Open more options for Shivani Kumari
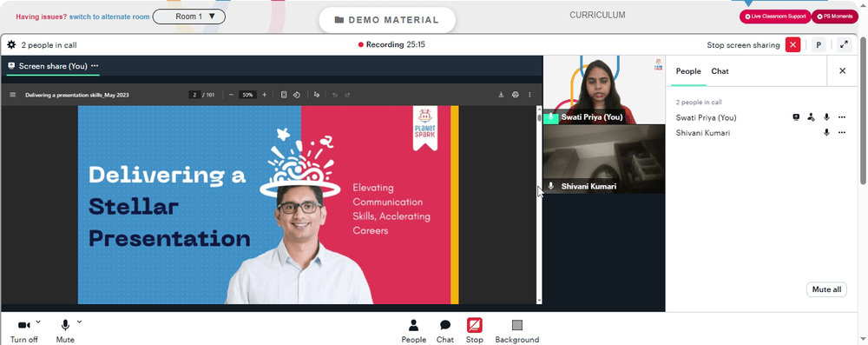This screenshot has width=868, height=345. [842, 133]
